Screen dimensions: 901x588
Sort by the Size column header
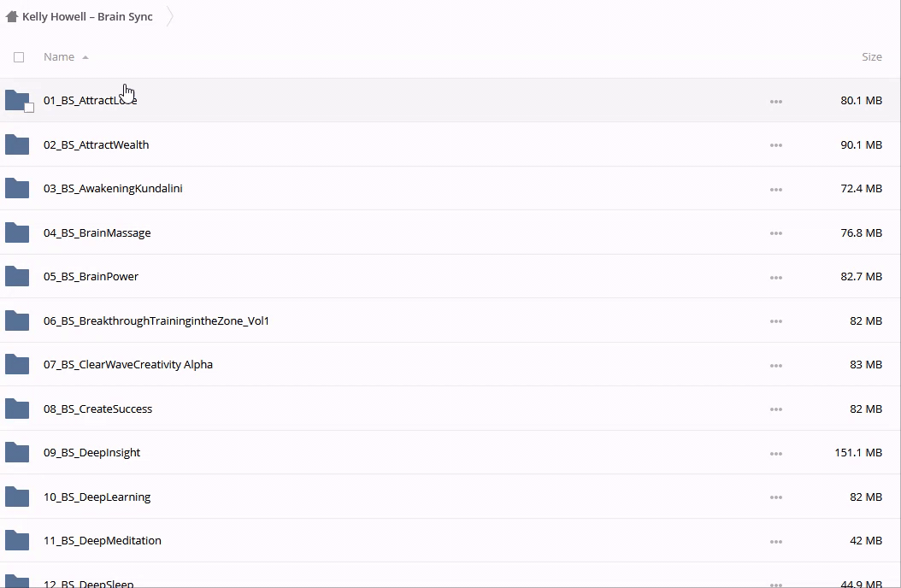point(872,57)
